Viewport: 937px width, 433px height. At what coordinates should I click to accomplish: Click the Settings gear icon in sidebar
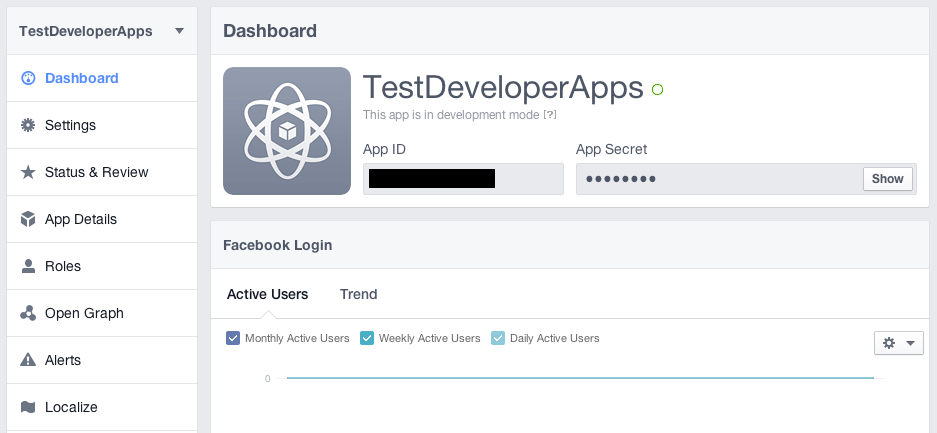click(x=28, y=125)
